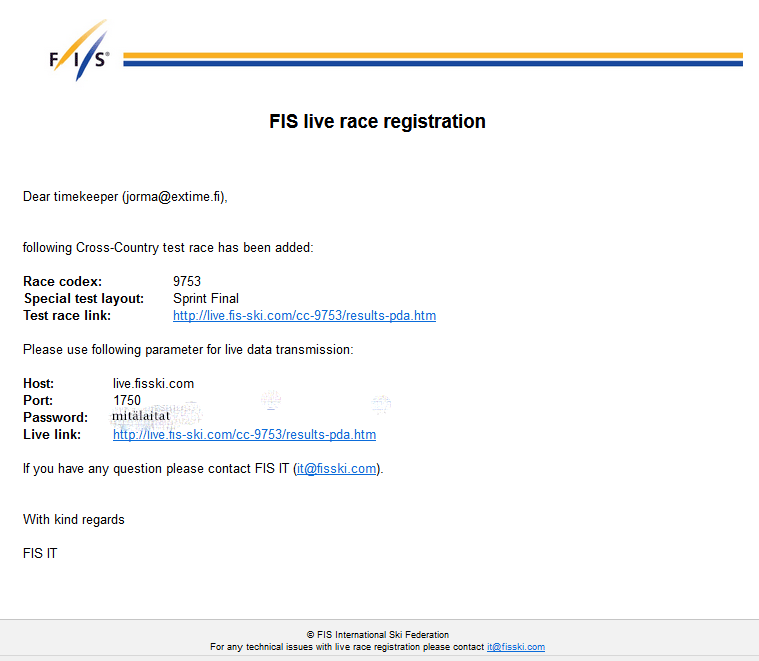Click the 'FIS IT' signature line
The image size is (759, 661).
[40, 553]
